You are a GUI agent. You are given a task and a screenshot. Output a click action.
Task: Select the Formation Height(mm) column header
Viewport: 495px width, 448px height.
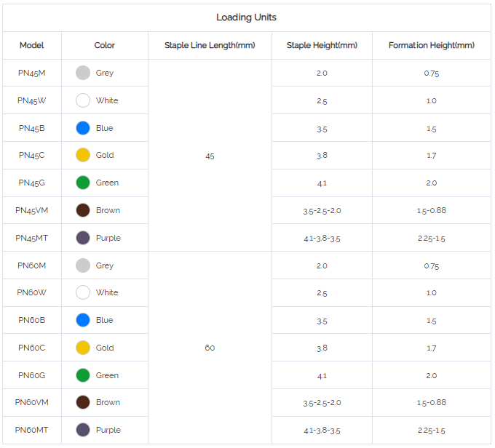[432, 45]
